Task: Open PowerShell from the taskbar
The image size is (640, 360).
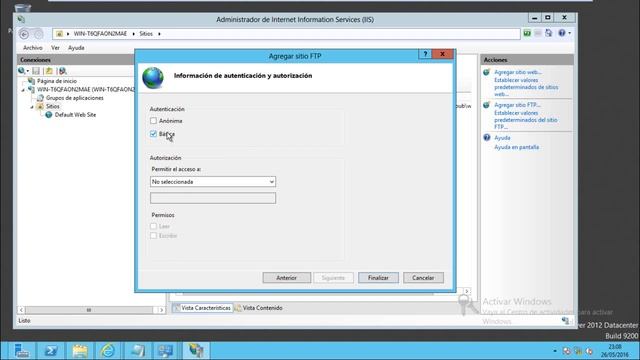Action: coord(51,351)
